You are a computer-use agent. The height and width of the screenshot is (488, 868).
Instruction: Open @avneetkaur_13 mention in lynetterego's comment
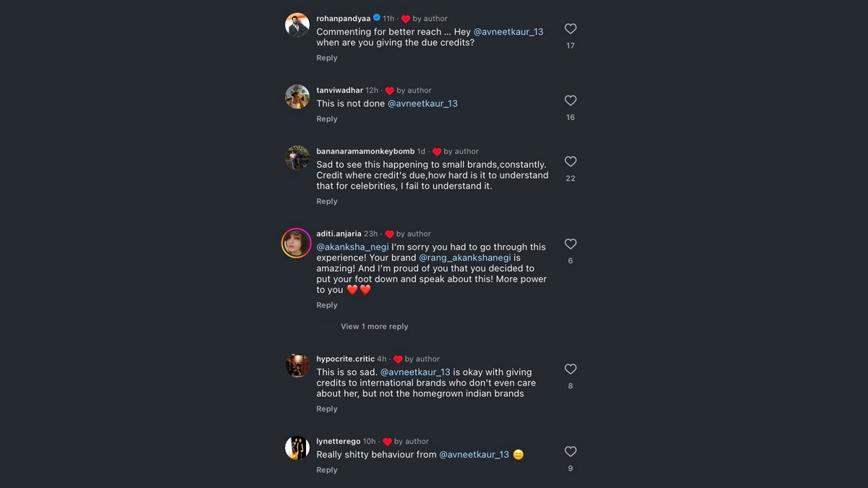(474, 455)
